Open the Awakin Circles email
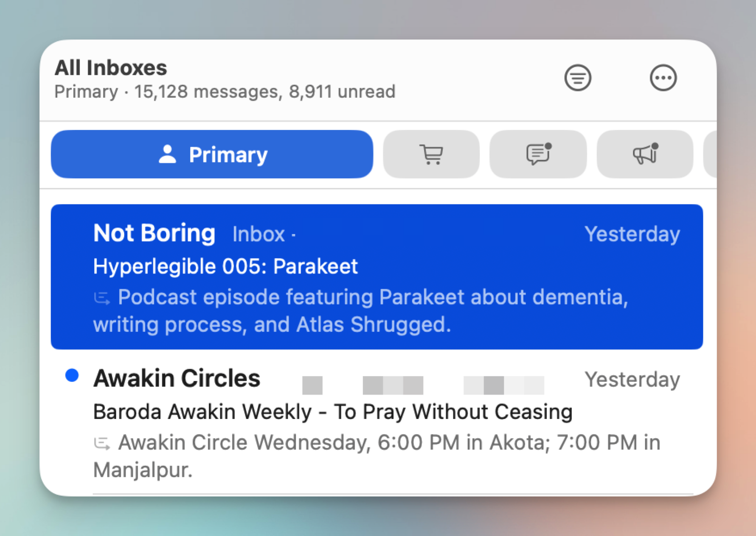 [377, 423]
